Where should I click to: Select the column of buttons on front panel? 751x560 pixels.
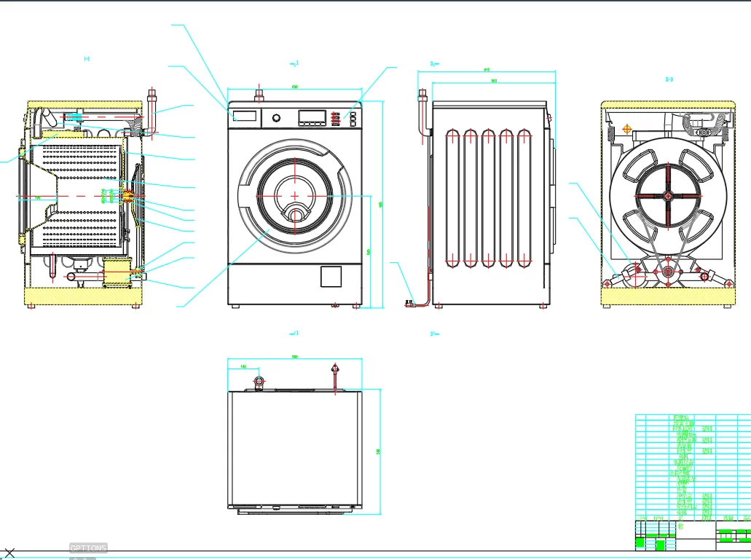click(353, 119)
